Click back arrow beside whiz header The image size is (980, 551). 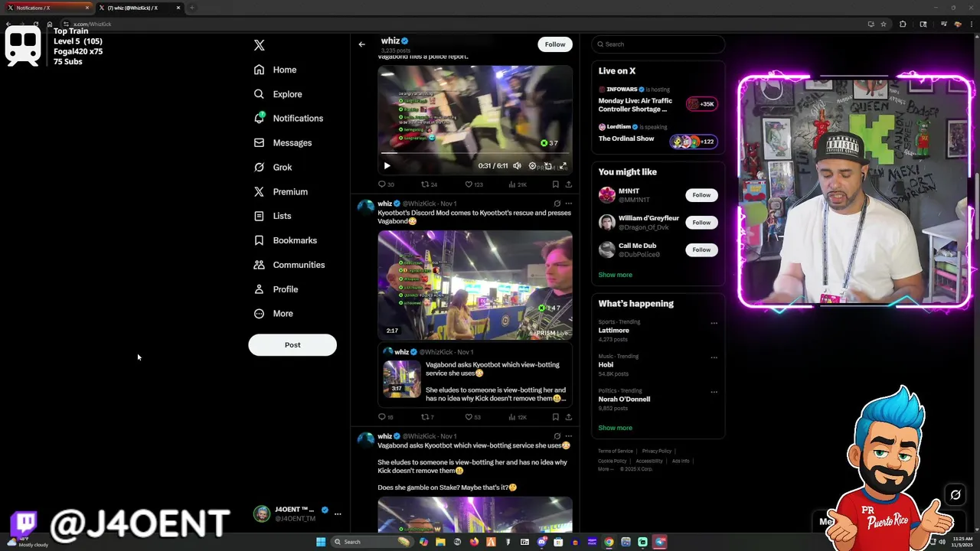[x=361, y=44]
